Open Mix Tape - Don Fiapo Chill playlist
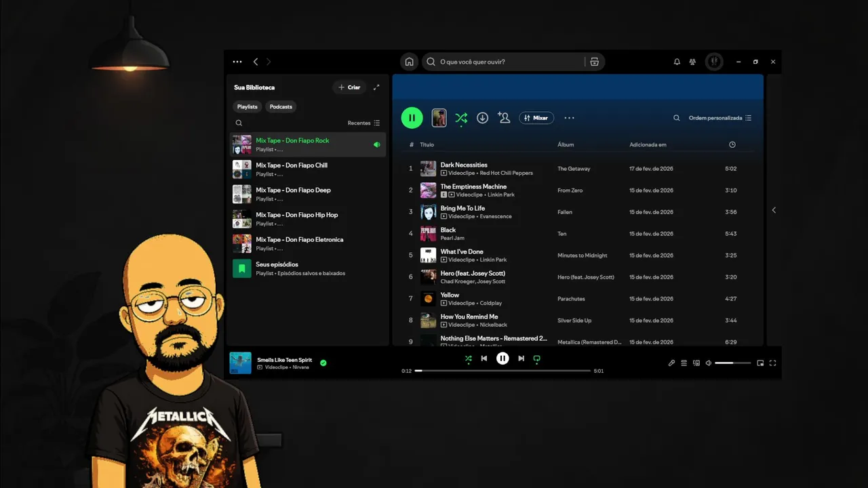This screenshot has height=488, width=868. pos(309,169)
